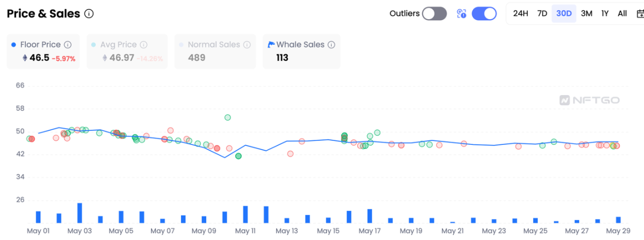
Task: Switch to the 24H time range
Action: coord(520,13)
